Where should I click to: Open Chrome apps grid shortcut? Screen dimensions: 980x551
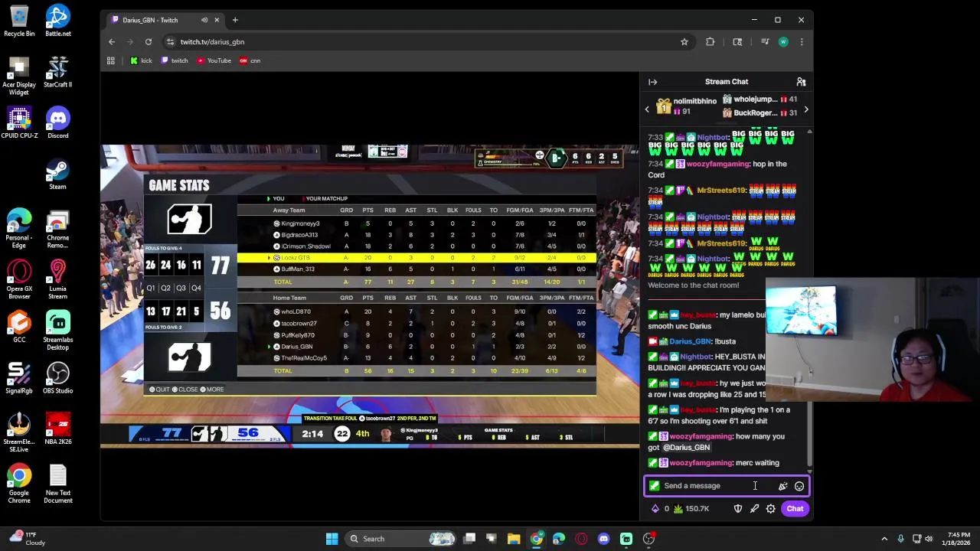[111, 60]
